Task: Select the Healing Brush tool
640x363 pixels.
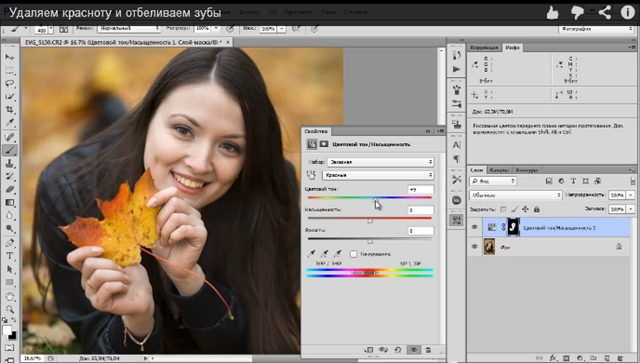Action: 10,137
